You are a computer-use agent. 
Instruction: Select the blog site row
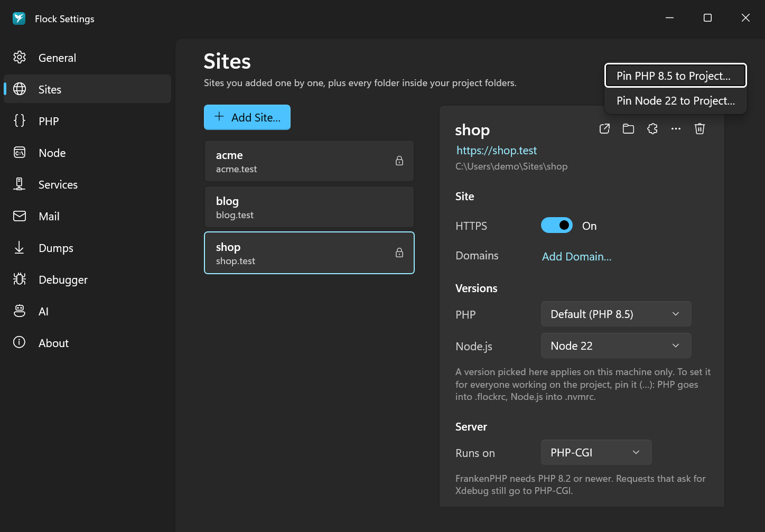(x=309, y=207)
